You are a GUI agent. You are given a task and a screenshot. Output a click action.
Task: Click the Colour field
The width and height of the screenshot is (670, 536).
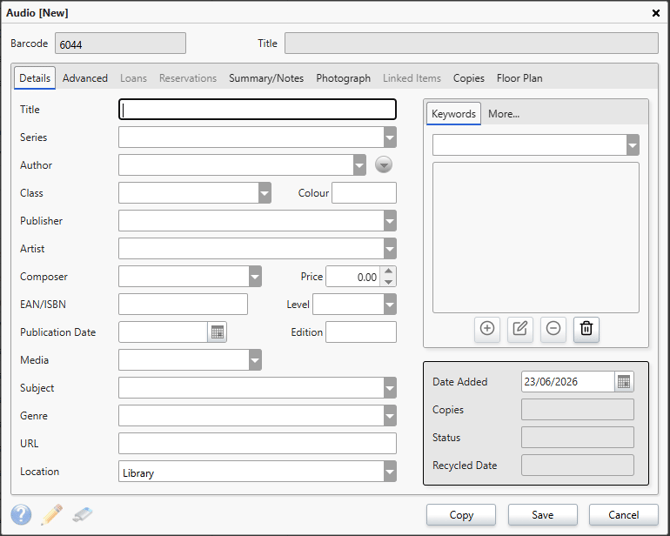[x=364, y=193]
